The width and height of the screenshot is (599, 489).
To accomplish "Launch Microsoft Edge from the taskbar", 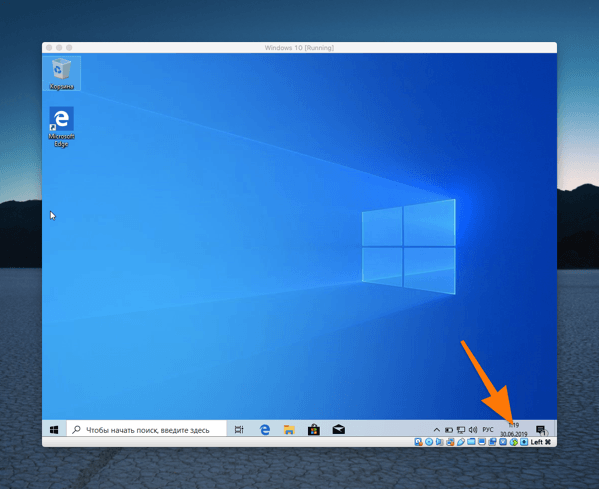I will point(265,430).
